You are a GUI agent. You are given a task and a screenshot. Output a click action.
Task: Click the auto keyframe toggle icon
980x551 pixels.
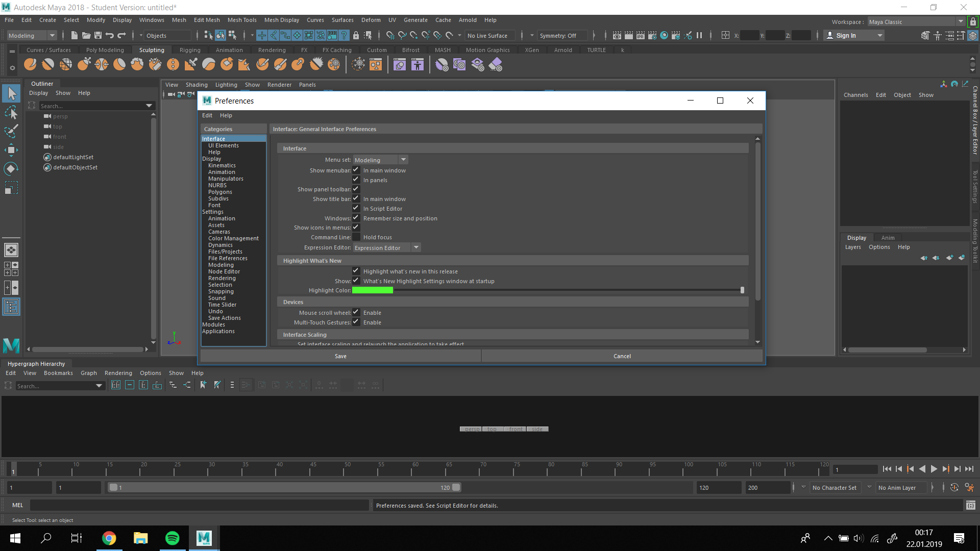click(x=954, y=487)
